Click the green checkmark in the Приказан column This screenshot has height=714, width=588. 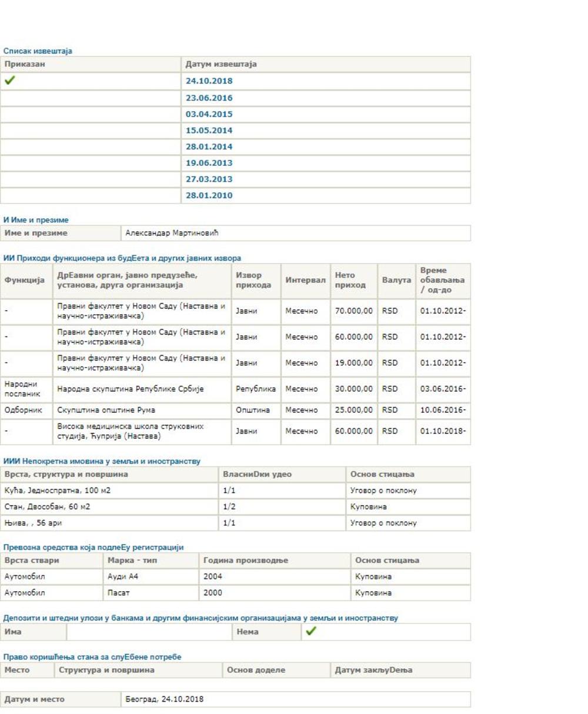click(x=9, y=81)
